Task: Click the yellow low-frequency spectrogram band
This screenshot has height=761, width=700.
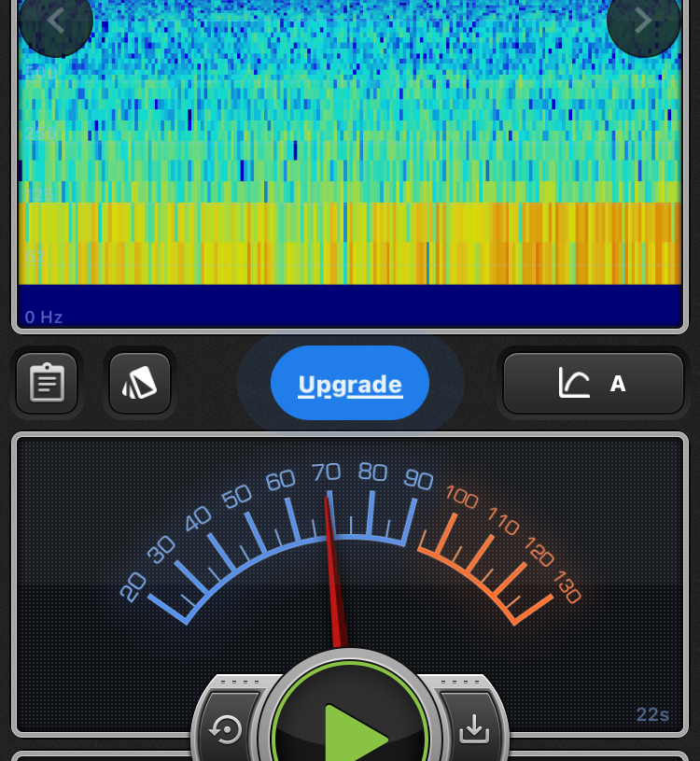Action: (350, 243)
